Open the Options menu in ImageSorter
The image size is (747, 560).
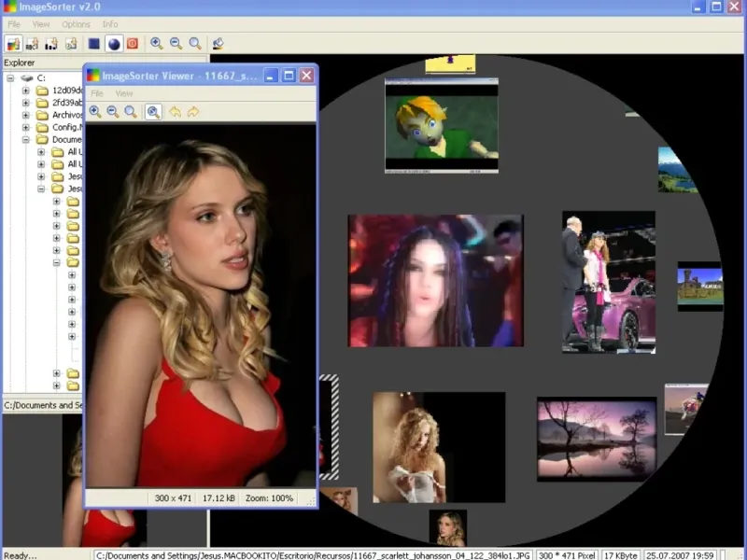tap(76, 24)
